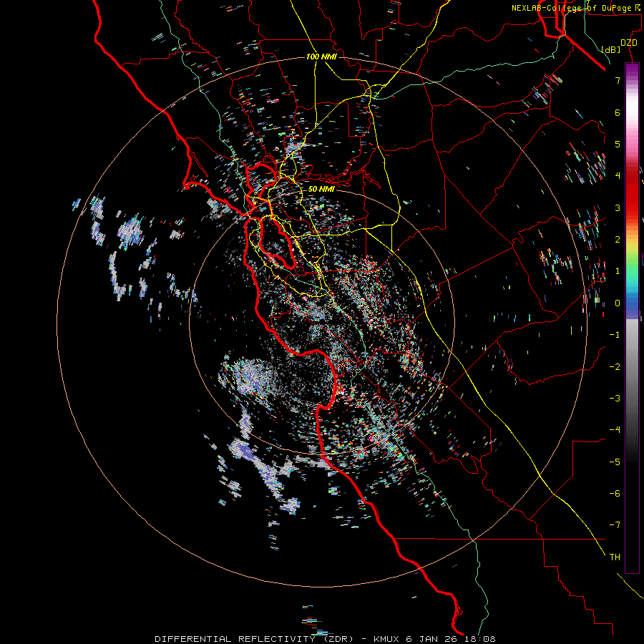This screenshot has width=644, height=644.
Task: Click the "TH" threshold label on the scale
Action: (615, 557)
